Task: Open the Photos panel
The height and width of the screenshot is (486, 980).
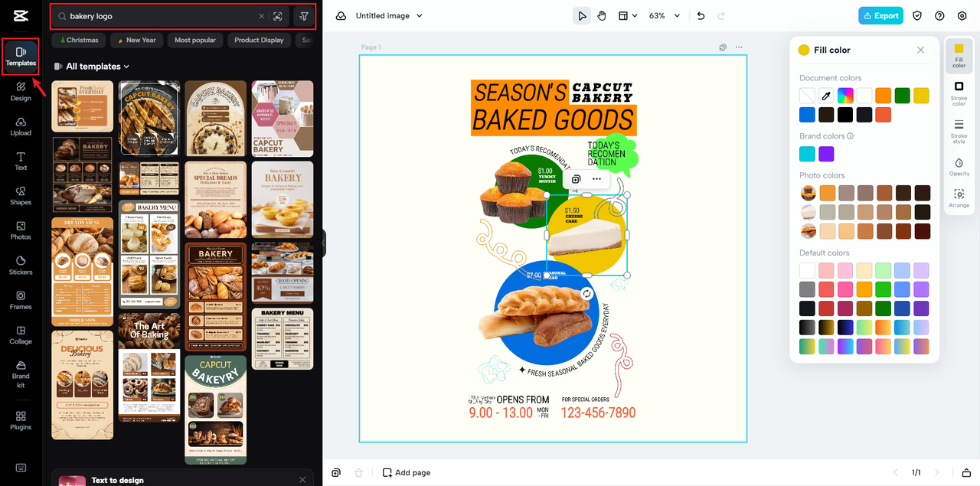Action: click(x=21, y=230)
